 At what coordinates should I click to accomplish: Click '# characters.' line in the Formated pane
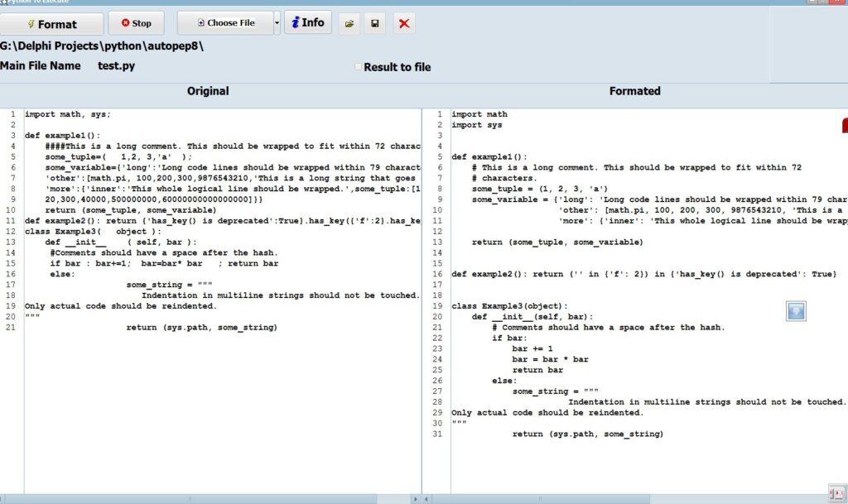(504, 178)
